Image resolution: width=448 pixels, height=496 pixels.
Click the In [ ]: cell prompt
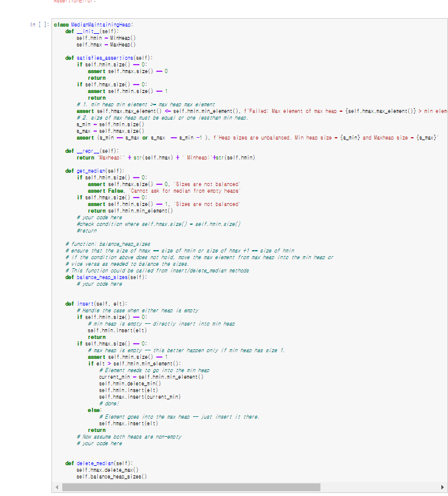pos(39,25)
